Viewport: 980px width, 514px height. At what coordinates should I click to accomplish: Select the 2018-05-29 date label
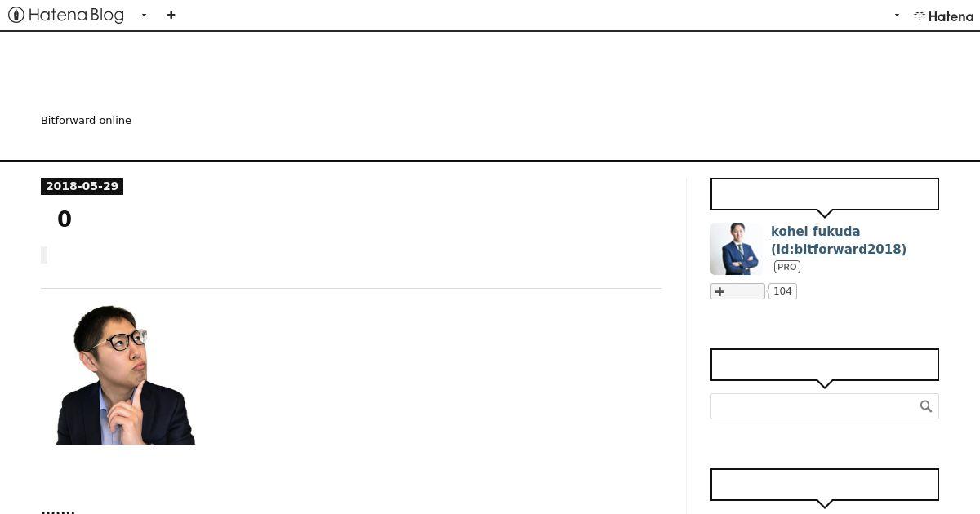[x=82, y=186]
